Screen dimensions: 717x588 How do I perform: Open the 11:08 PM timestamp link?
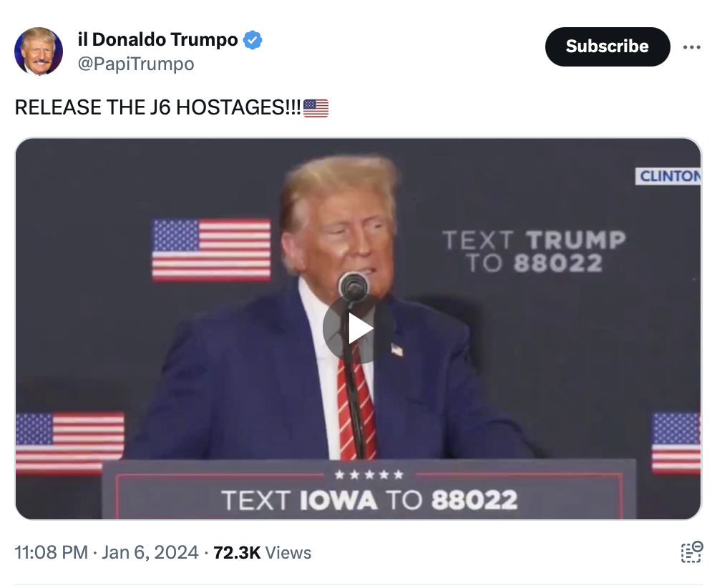(52, 552)
